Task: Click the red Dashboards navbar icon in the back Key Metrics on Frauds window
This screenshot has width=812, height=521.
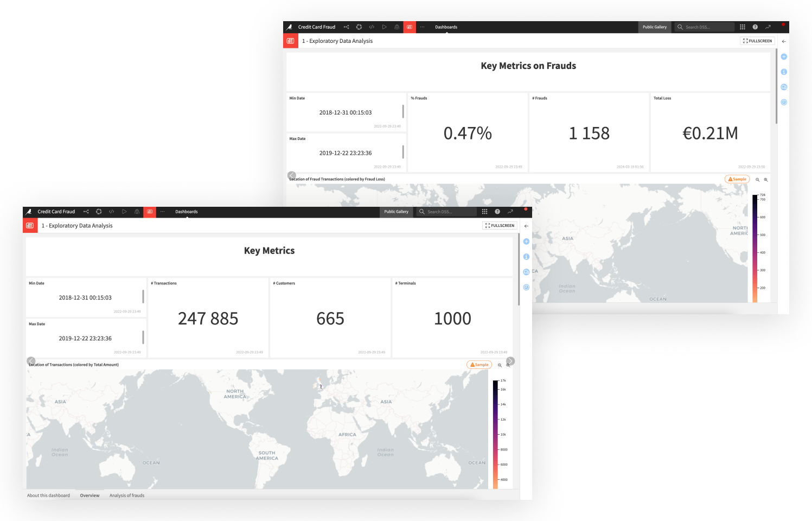Action: [x=410, y=27]
